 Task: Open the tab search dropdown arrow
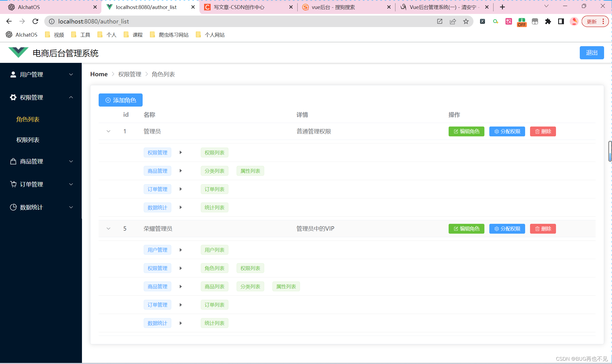point(546,6)
